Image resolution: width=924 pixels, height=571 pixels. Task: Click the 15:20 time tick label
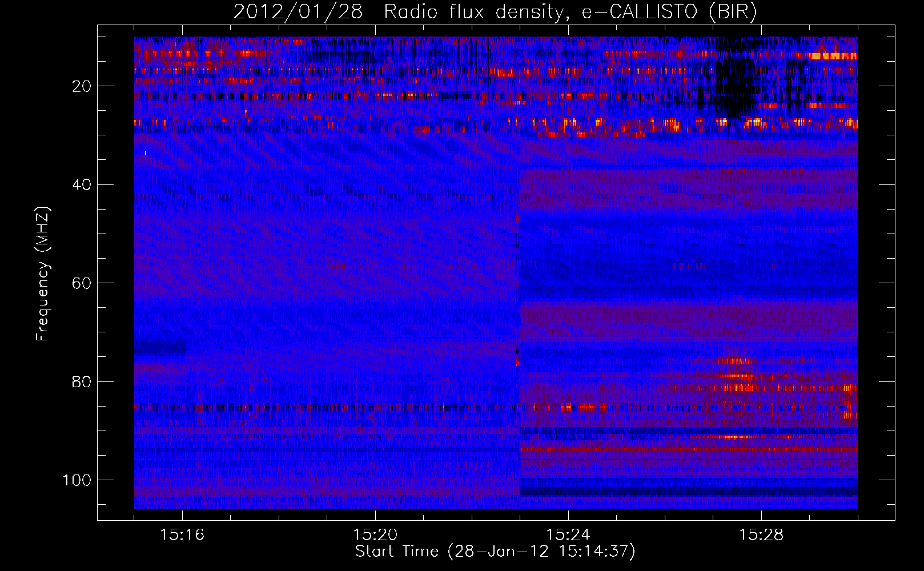375,534
